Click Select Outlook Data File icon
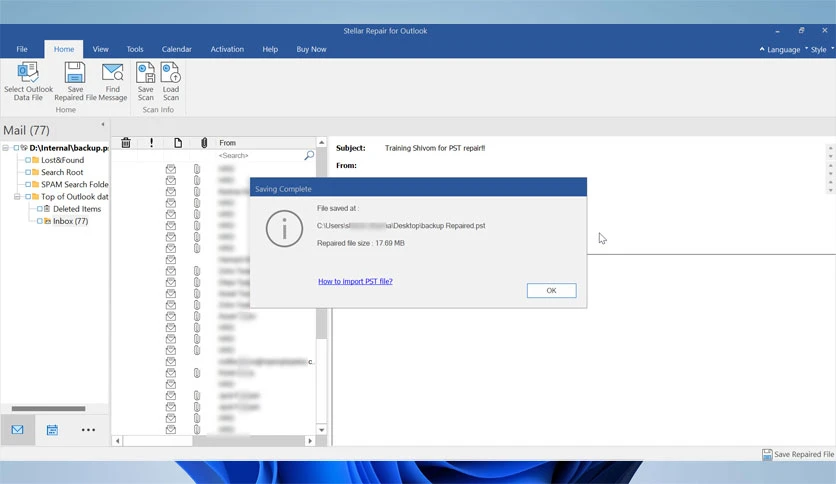836x484 pixels. click(28, 72)
